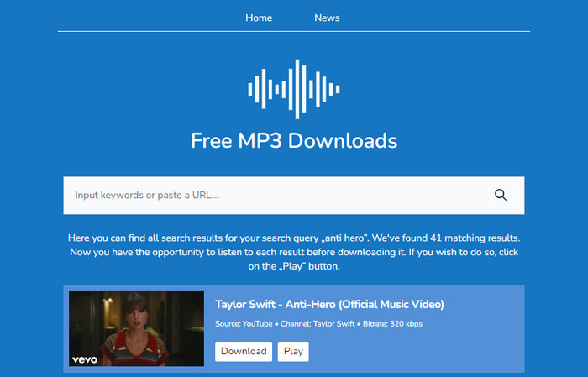Click the sound wave logo
Viewport: 588px width, 377px height.
(x=294, y=89)
